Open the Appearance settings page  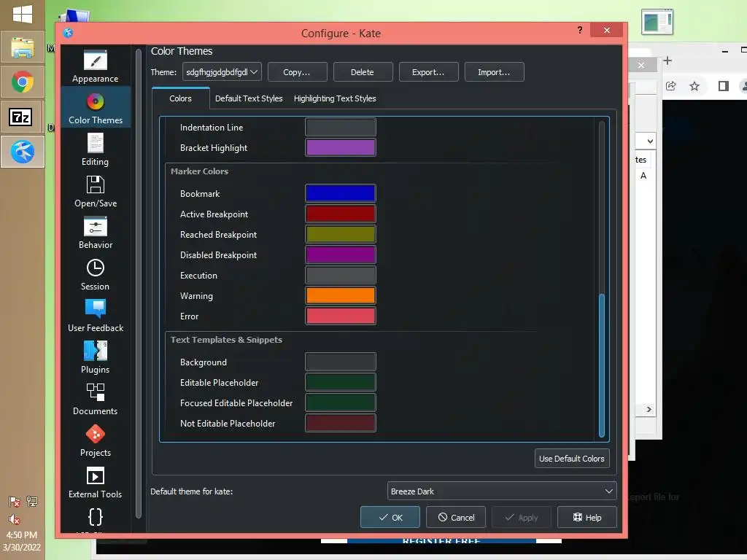pyautogui.click(x=96, y=66)
